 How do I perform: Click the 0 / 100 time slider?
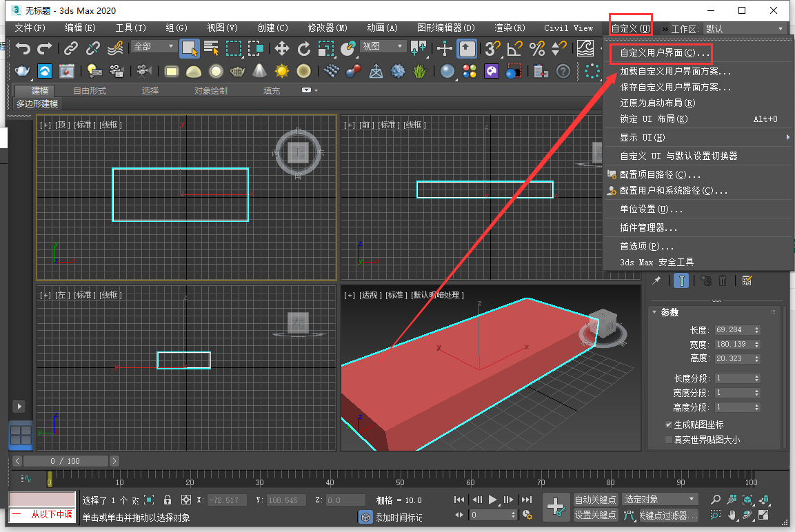click(66, 461)
